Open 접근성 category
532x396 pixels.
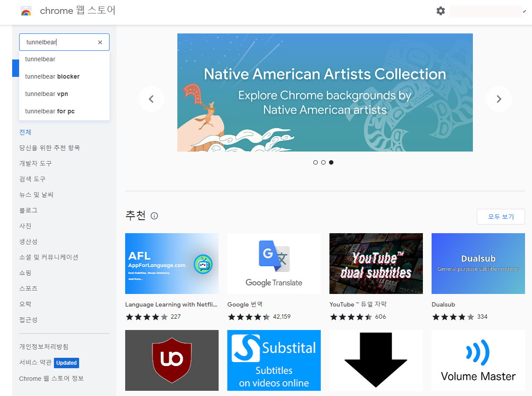[x=28, y=320]
